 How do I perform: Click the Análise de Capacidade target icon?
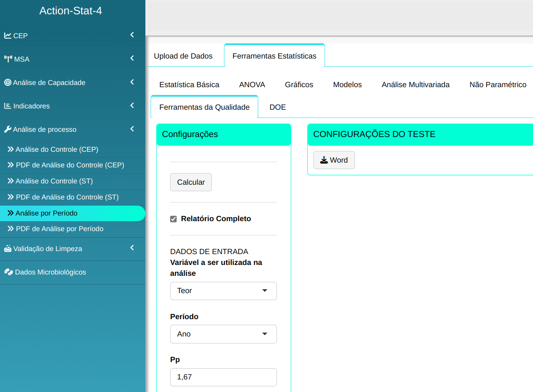(8, 82)
